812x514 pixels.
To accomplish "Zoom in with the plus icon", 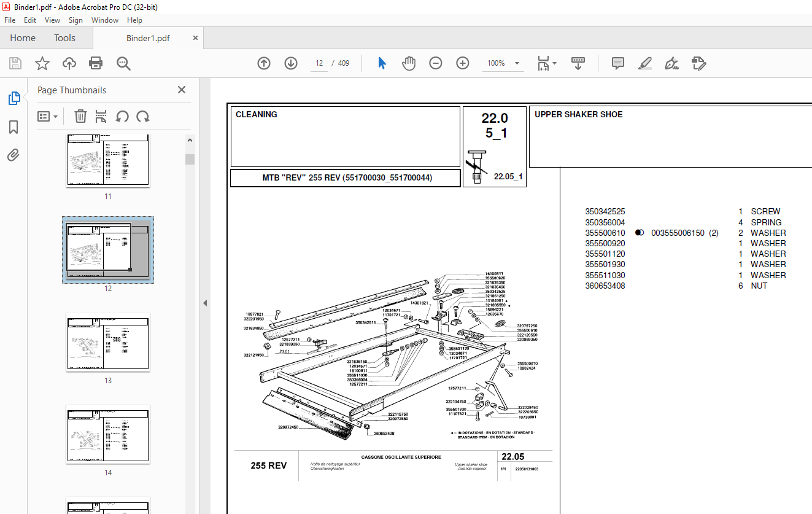I will pyautogui.click(x=463, y=63).
